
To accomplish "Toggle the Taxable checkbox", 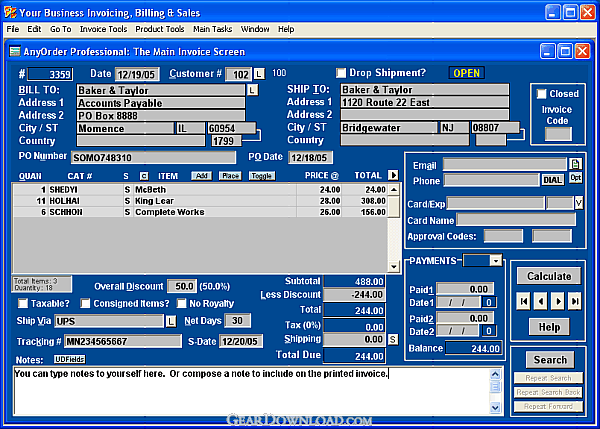I will pyautogui.click(x=23, y=303).
